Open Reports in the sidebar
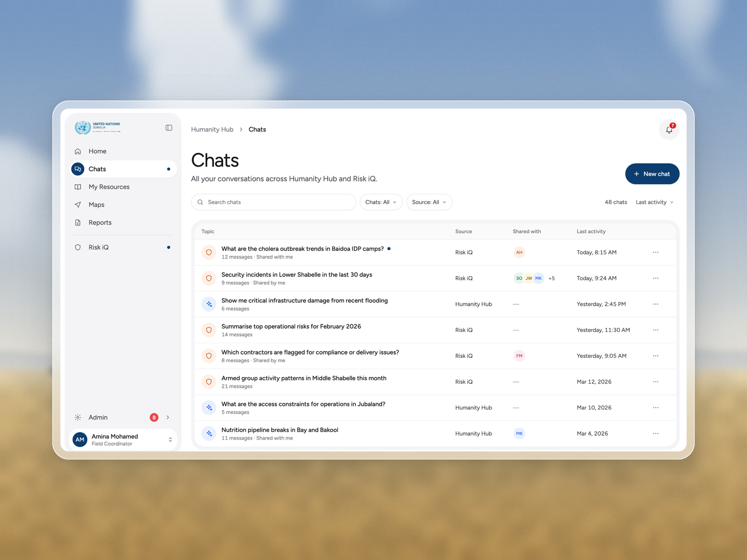The height and width of the screenshot is (560, 747). pyautogui.click(x=123, y=223)
